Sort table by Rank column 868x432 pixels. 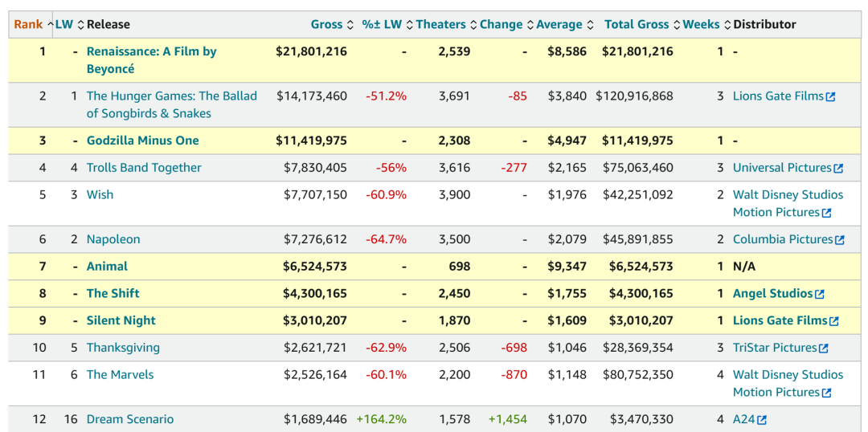(x=28, y=25)
